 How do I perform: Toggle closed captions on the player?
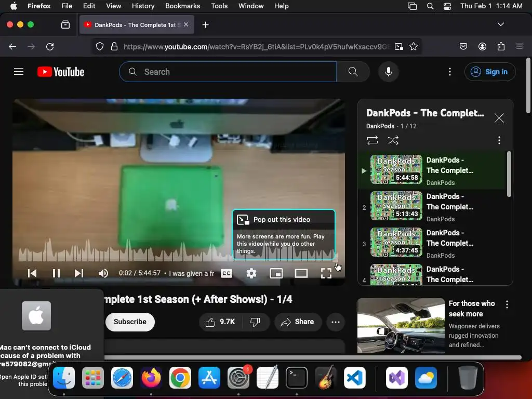pyautogui.click(x=227, y=273)
